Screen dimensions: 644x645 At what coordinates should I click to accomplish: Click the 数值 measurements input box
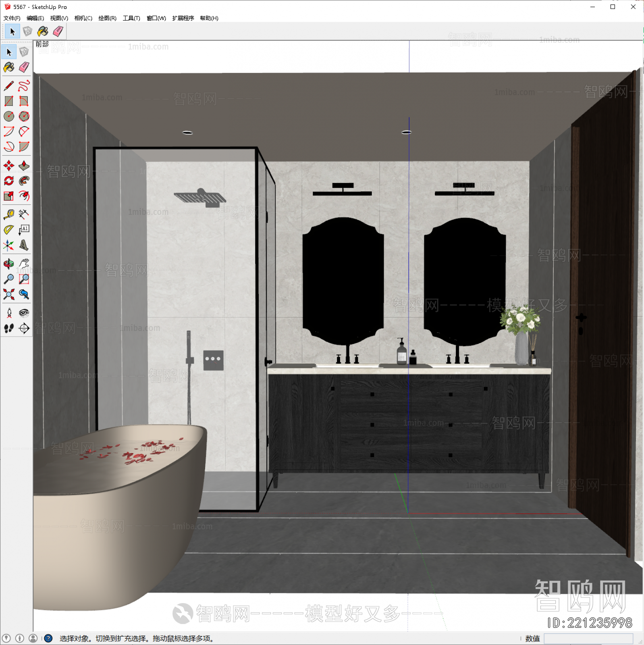click(x=588, y=639)
